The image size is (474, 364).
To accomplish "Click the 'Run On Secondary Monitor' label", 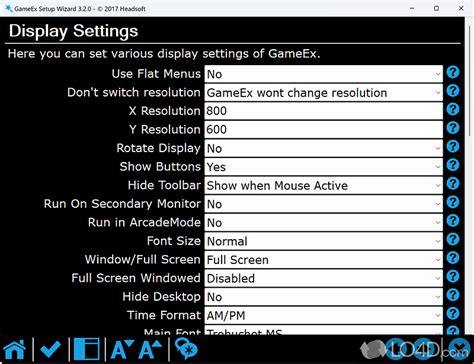I will tap(122, 204).
